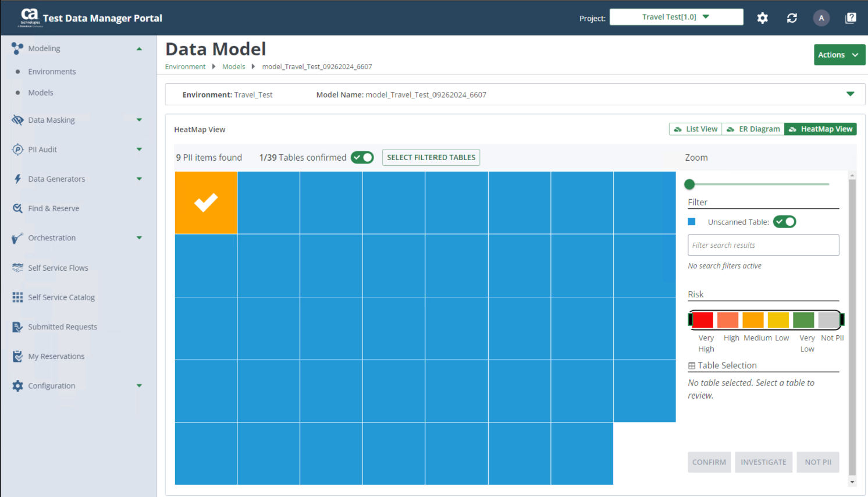Open the user avatar icon
The image size is (868, 497).
tap(821, 18)
